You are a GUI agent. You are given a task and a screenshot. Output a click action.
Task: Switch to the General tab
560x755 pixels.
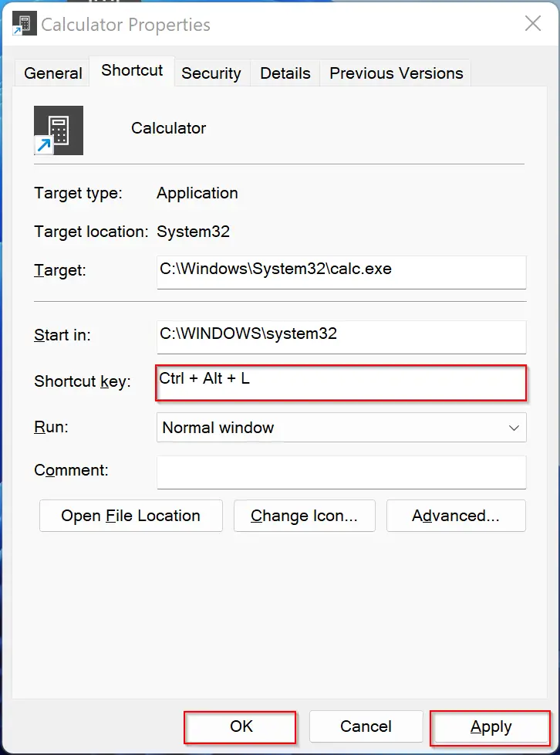click(x=53, y=73)
